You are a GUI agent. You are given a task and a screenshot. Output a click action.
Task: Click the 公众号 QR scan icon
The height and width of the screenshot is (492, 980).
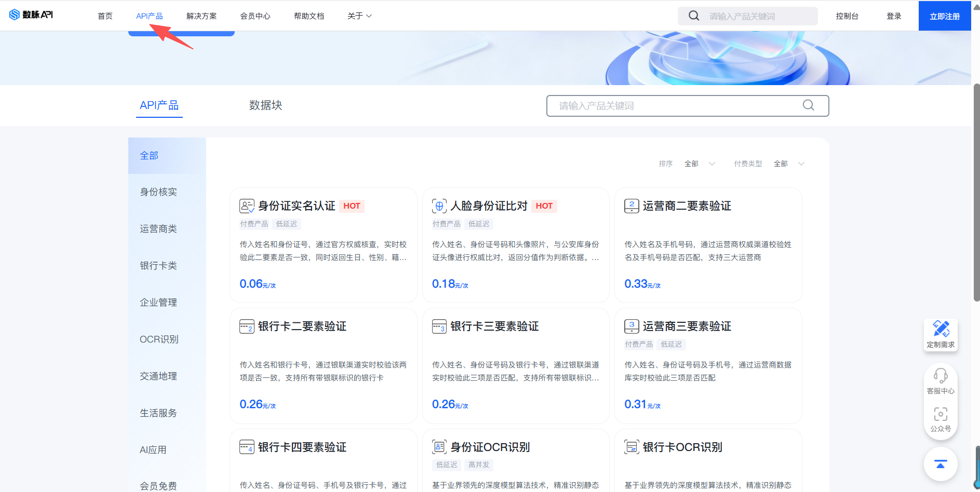click(941, 414)
